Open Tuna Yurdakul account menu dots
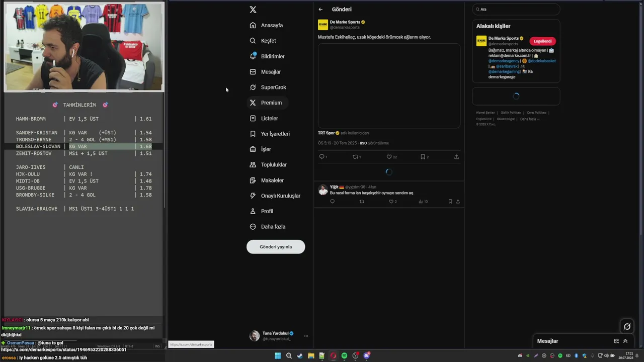The width and height of the screenshot is (644, 362). click(306, 336)
